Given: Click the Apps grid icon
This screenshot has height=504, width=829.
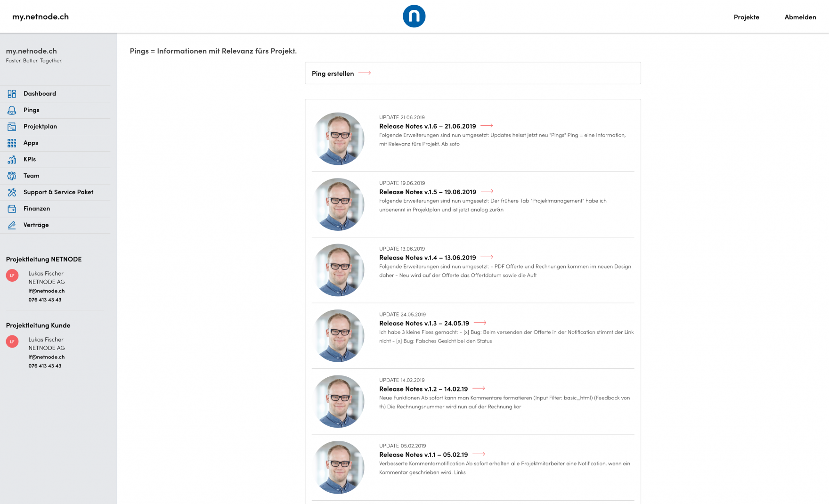Looking at the screenshot, I should pyautogui.click(x=12, y=143).
